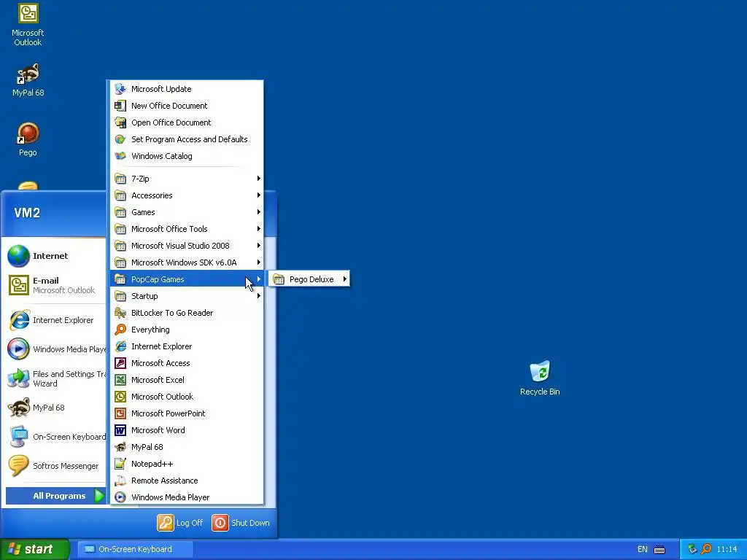Expand the 7-Zip submenu arrow
The image size is (747, 560).
(259, 179)
